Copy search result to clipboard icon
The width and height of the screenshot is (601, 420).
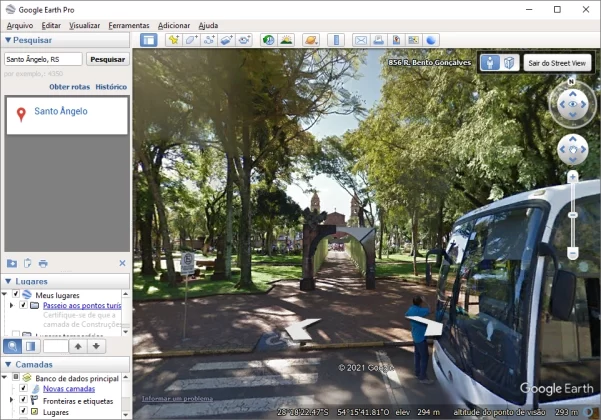pyautogui.click(x=28, y=263)
